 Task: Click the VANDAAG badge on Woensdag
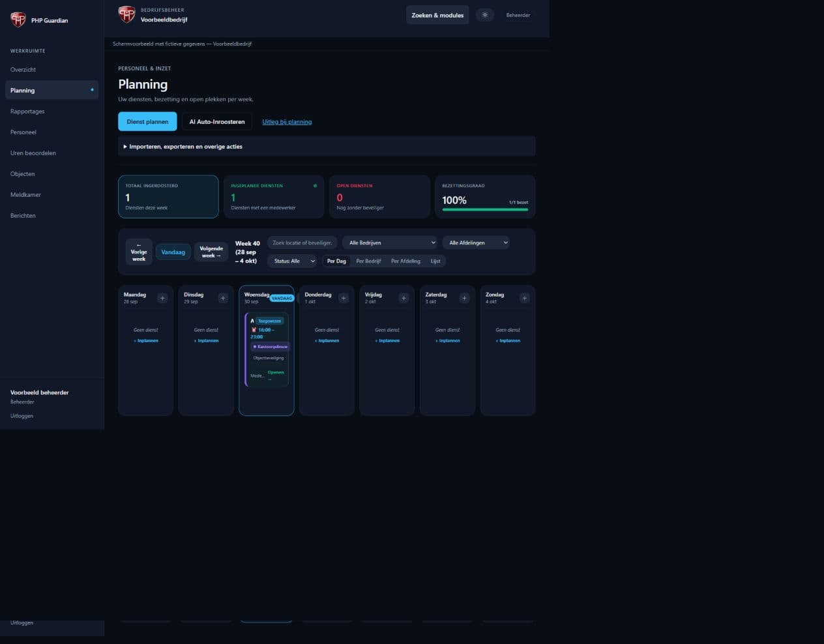282,298
